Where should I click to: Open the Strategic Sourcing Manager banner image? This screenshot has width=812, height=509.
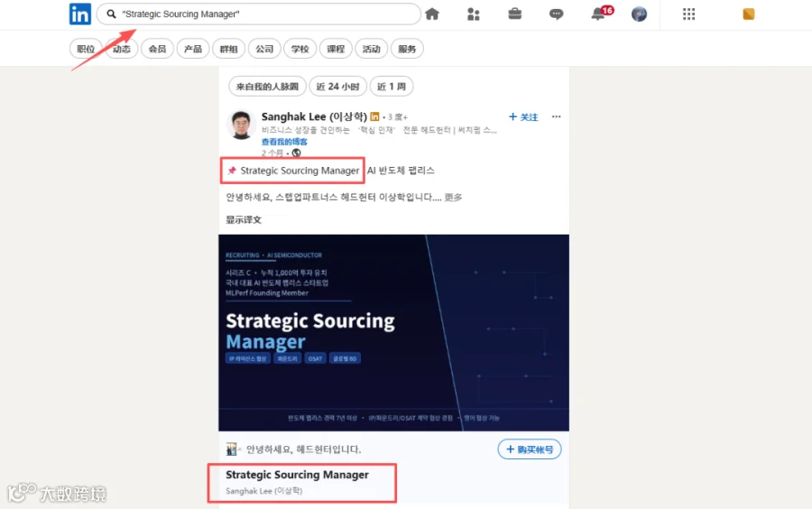[x=393, y=332]
